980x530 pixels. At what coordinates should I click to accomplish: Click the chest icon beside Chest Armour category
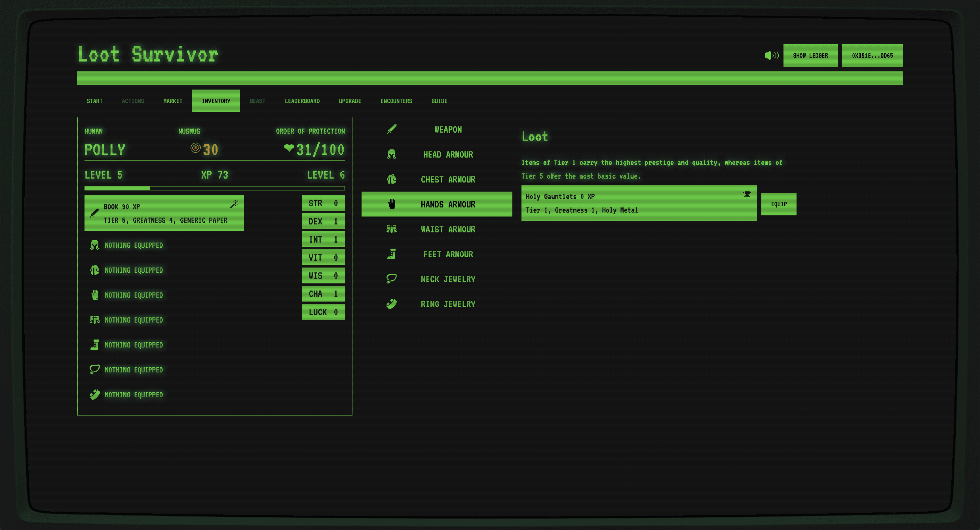point(392,179)
